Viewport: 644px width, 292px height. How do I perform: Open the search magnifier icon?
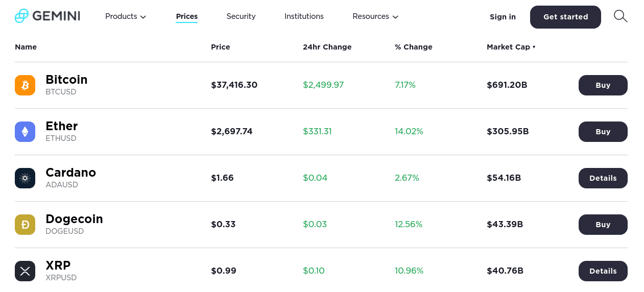[620, 16]
